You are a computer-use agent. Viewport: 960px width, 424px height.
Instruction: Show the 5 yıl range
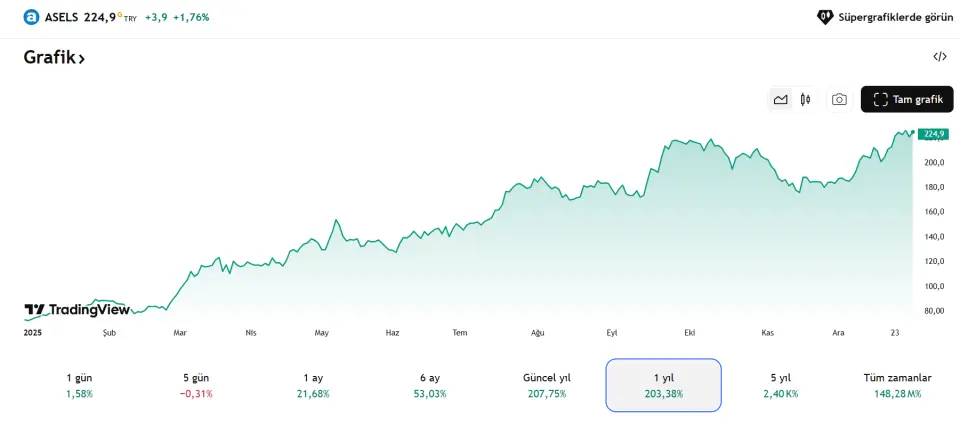[x=780, y=385]
